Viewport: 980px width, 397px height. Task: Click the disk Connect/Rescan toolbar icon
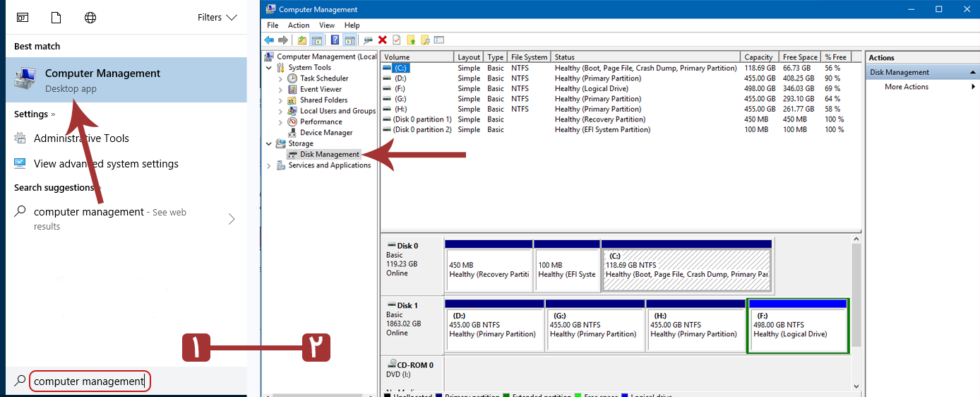point(368,40)
